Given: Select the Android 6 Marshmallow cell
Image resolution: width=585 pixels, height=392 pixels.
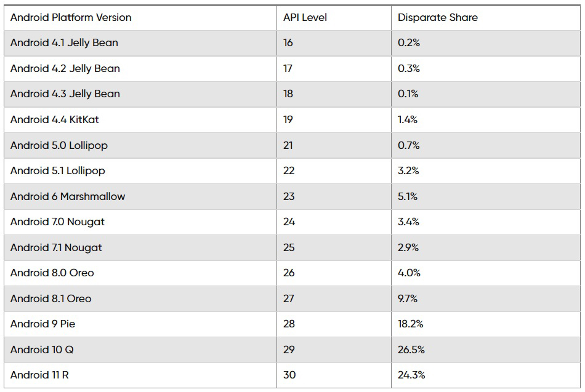Looking at the screenshot, I should pyautogui.click(x=140, y=196).
